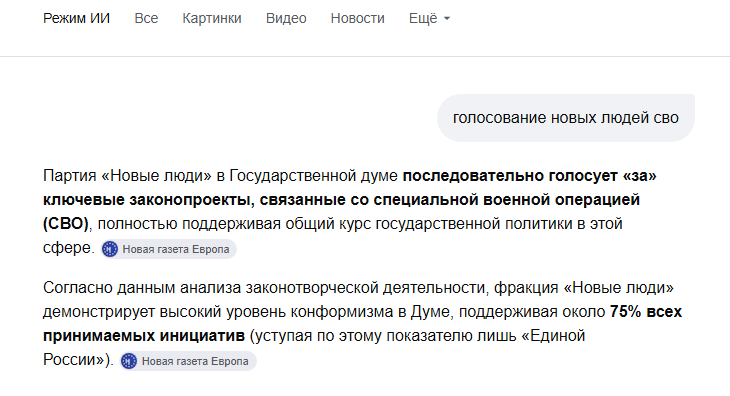The height and width of the screenshot is (396, 730).
Task: Open the Новая газета Европа source after сфере
Action: [169, 249]
